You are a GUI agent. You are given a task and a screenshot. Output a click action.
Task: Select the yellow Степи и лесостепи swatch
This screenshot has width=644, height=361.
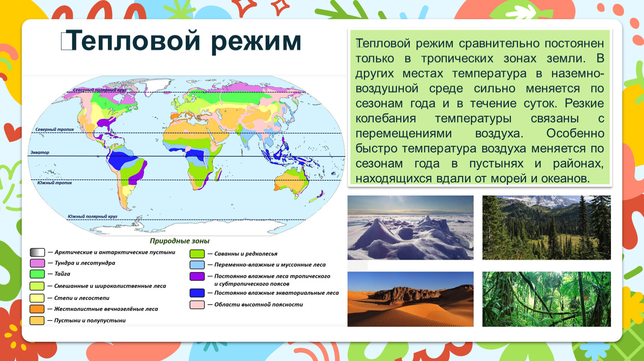coord(37,298)
